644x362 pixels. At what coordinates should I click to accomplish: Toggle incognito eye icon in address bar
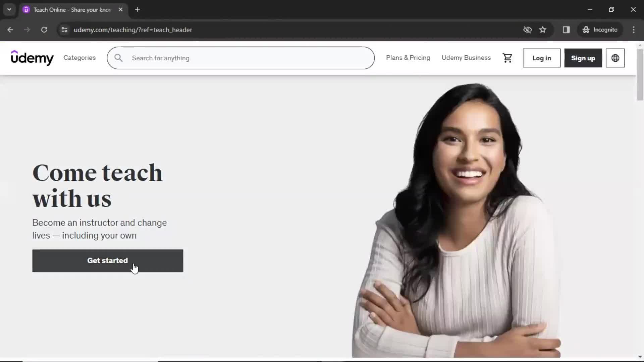click(527, 29)
